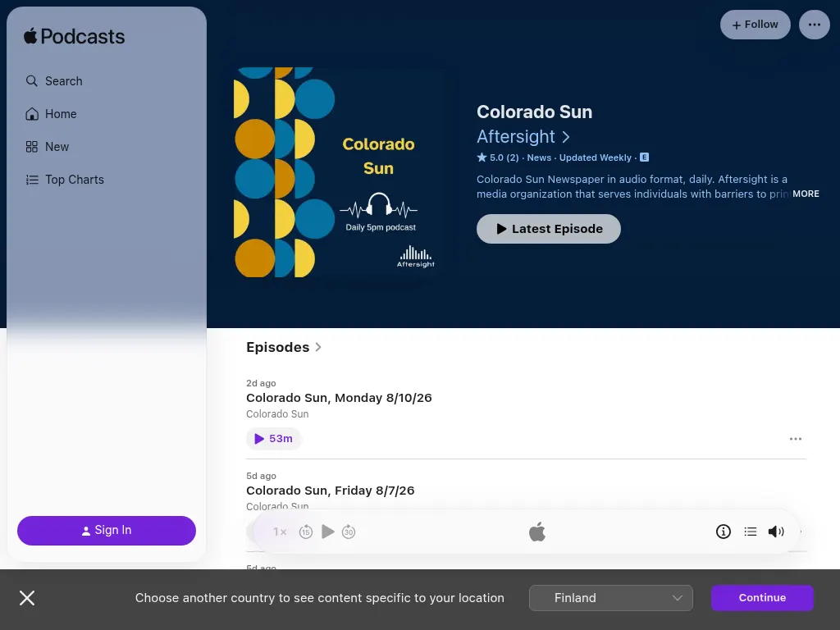
Task: Click the Apple logo in the player
Action: coord(536,532)
